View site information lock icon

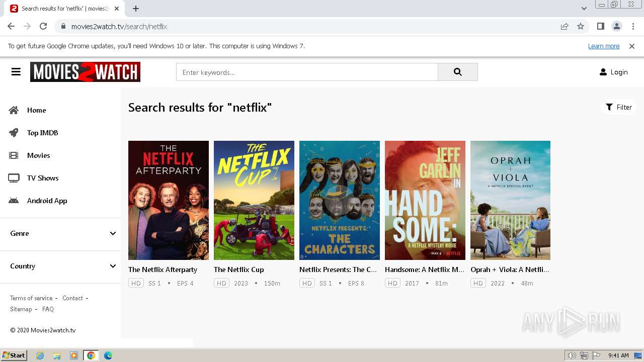tap(63, 26)
